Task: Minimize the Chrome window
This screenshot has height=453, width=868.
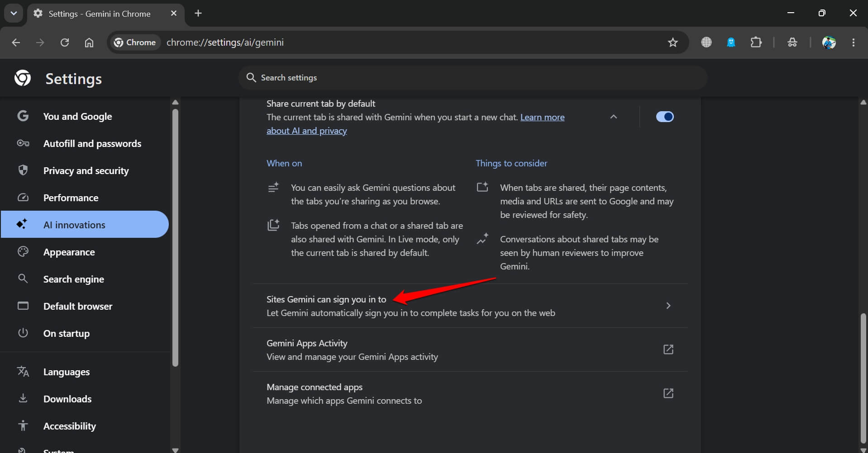Action: [x=791, y=13]
